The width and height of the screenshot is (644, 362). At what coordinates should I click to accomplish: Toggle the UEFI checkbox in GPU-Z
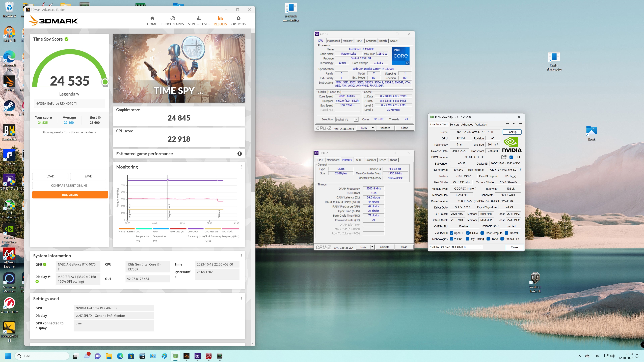pyautogui.click(x=511, y=157)
